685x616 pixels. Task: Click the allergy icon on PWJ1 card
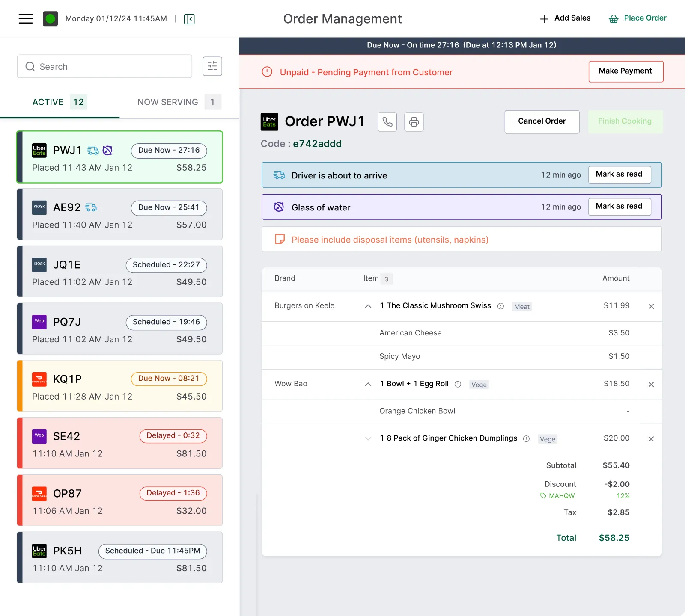[x=107, y=151]
